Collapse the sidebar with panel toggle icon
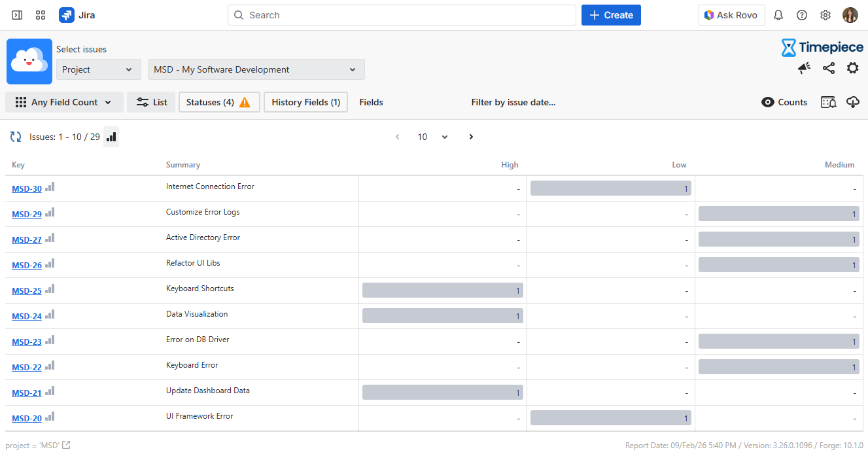The width and height of the screenshot is (868, 456). point(17,15)
